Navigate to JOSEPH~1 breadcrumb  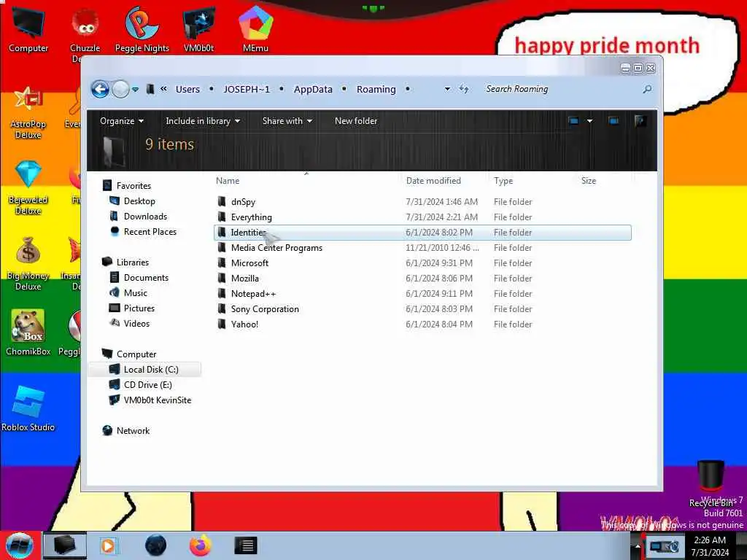point(247,89)
